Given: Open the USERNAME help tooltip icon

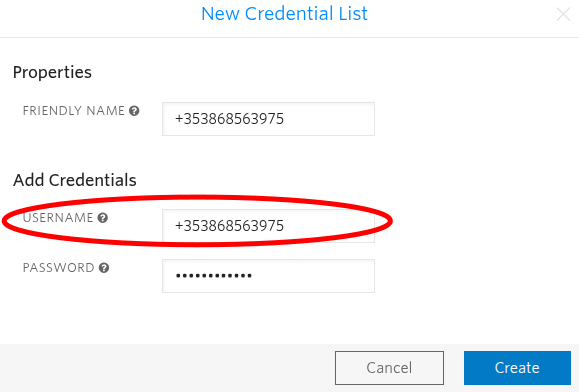Looking at the screenshot, I should point(103,218).
